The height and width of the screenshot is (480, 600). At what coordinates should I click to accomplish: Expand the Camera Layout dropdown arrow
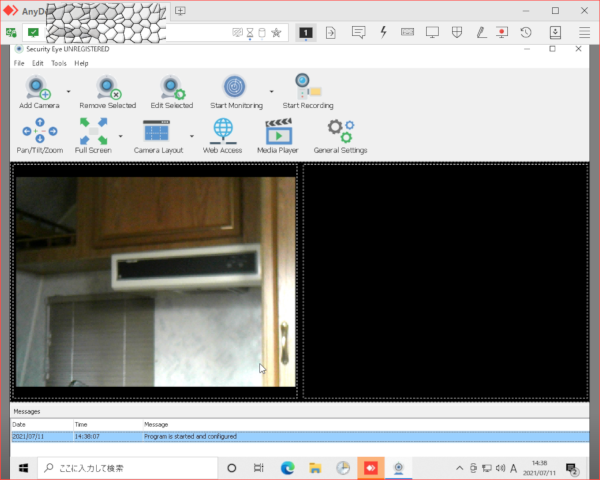[191, 136]
